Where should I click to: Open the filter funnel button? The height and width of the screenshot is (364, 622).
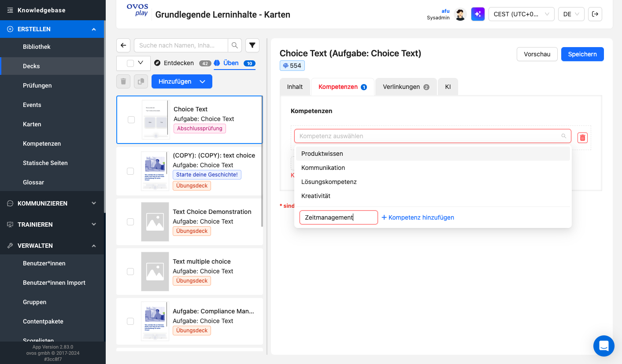pos(252,45)
